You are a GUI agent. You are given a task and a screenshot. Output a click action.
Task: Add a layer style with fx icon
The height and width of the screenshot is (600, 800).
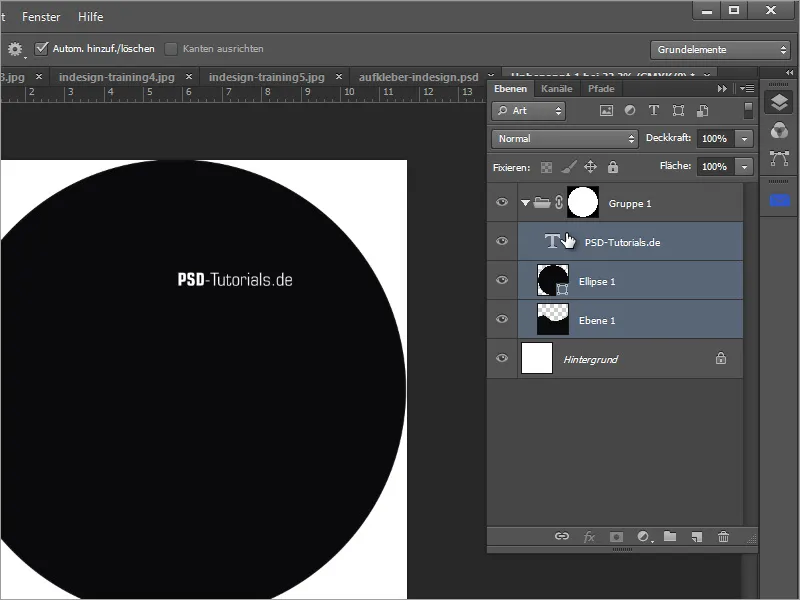(x=589, y=537)
